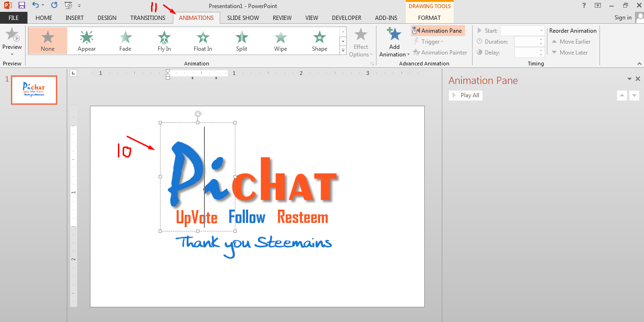Click the ruler tab selector box
This screenshot has height=322, width=644.
[73, 73]
